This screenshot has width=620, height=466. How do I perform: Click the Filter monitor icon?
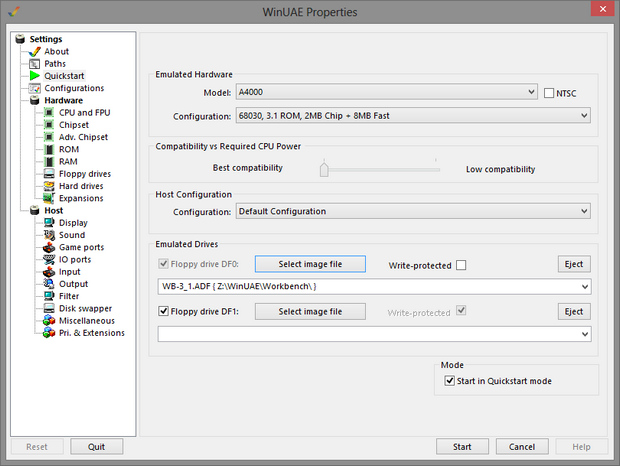click(x=49, y=296)
